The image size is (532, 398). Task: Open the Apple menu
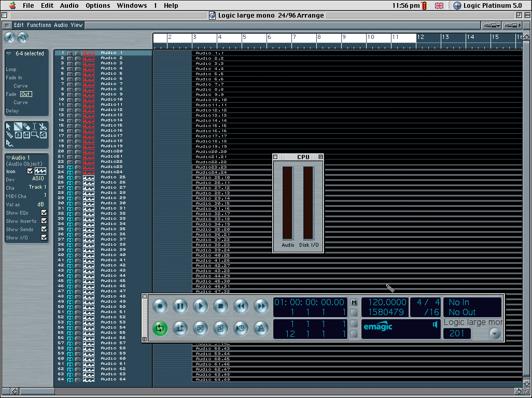12,5
